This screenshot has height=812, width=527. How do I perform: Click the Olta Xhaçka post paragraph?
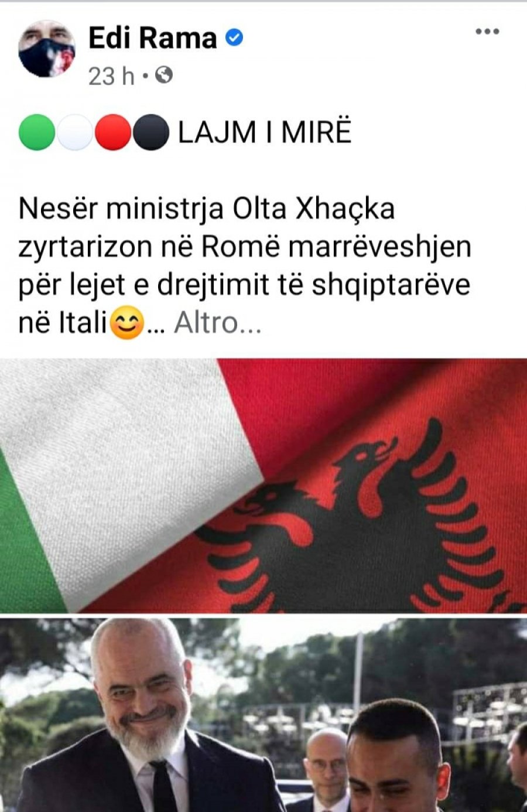(245, 266)
